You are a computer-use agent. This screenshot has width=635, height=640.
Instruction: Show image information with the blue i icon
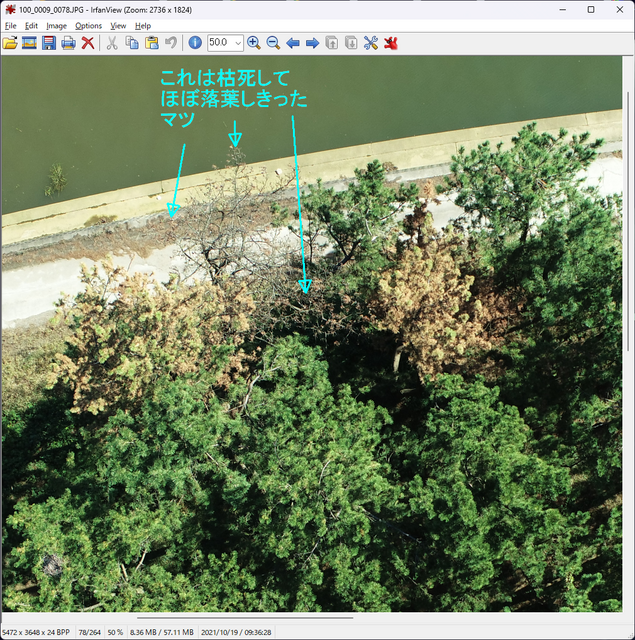coord(195,42)
